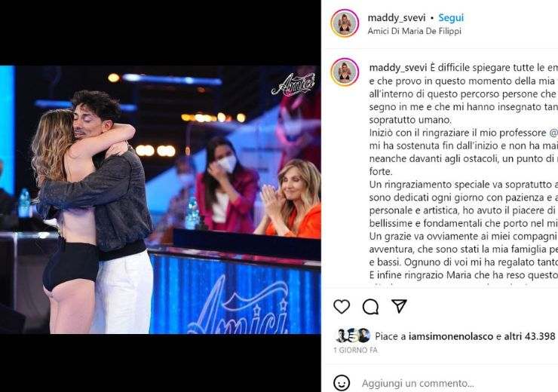Viewport: 558px width, 392px height.
Task: Open maddy_svevi username in the caption
Action: coord(398,68)
